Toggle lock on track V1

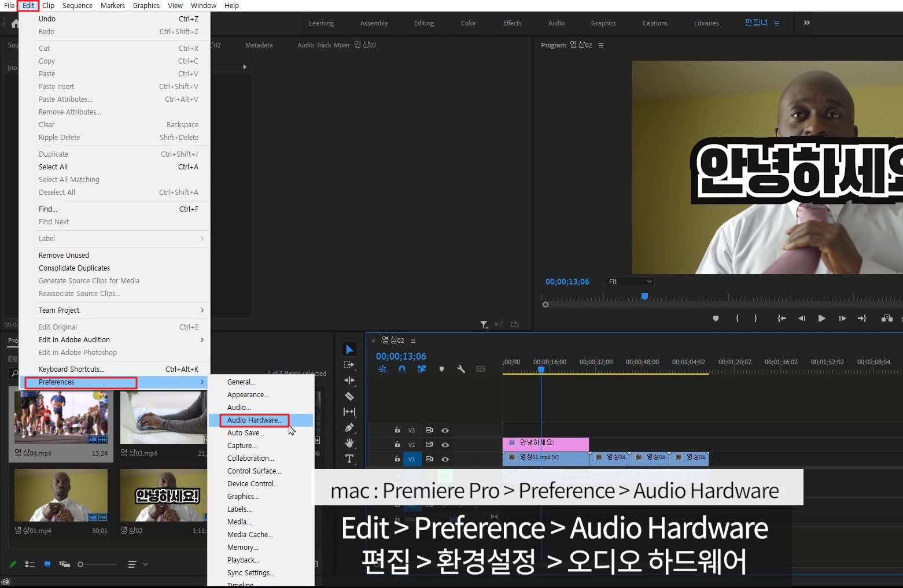tap(397, 458)
